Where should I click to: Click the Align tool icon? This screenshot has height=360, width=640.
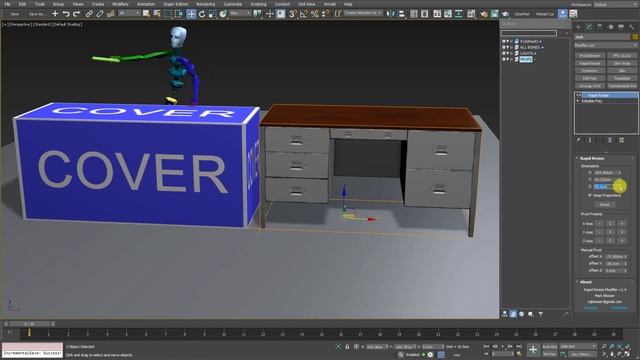point(401,14)
